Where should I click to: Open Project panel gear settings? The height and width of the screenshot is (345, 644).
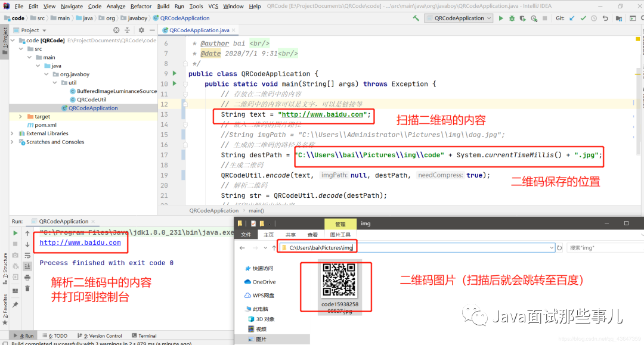pos(141,30)
